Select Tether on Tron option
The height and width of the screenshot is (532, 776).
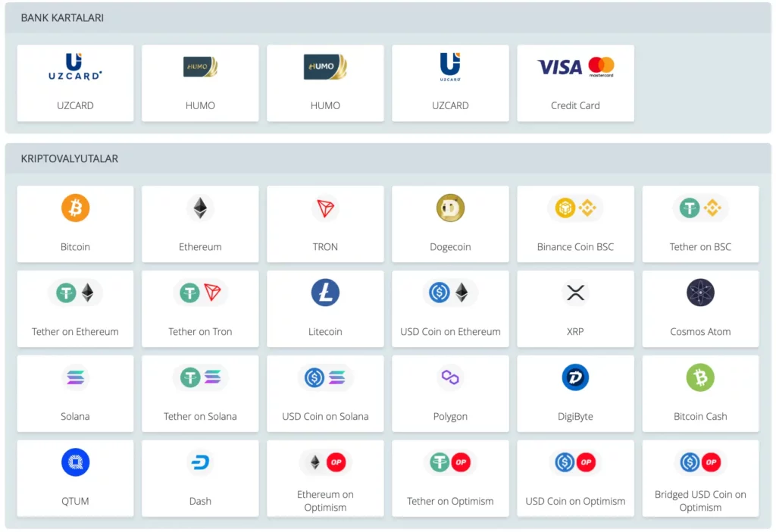200,309
